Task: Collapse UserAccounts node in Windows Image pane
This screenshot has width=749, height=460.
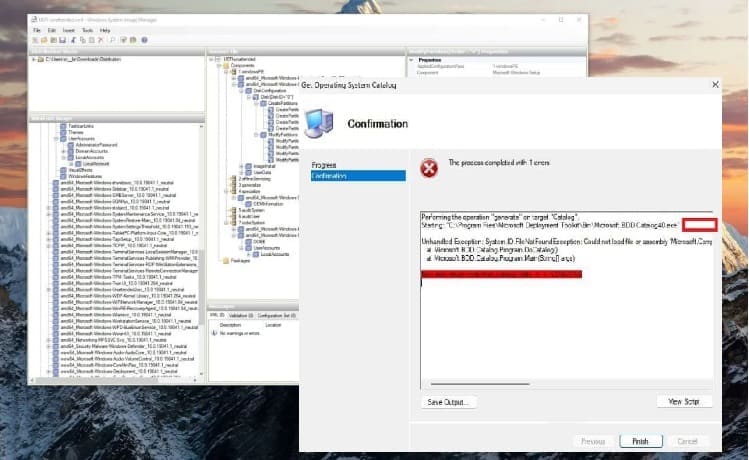Action: point(56,139)
